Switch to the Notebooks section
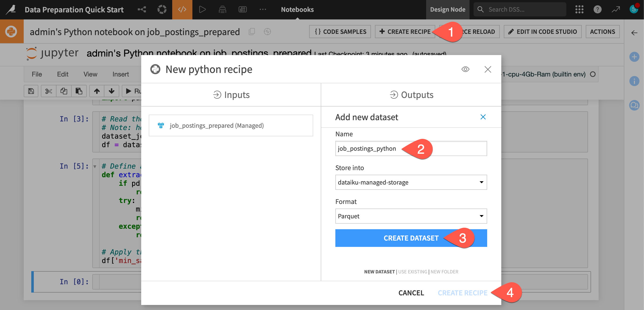 [x=297, y=10]
